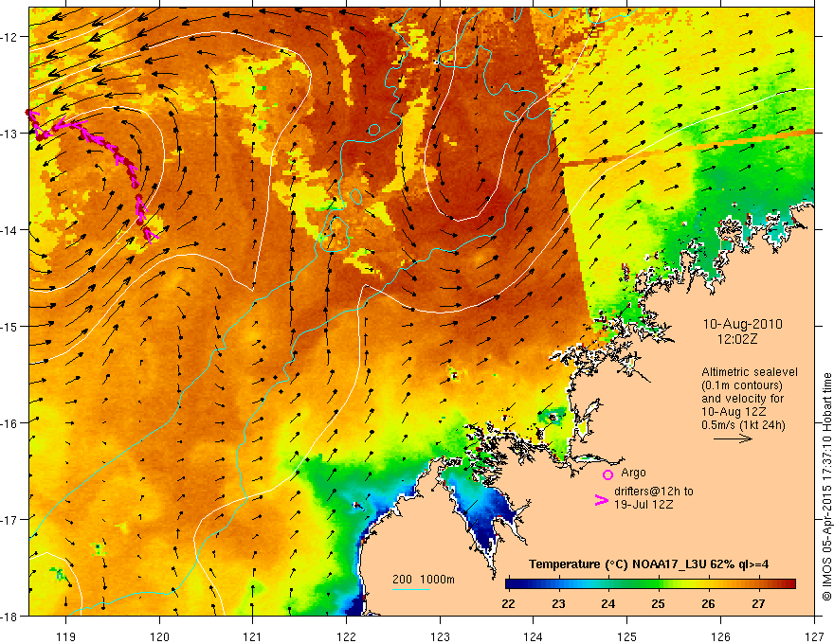Click the black 0.5m/s velocity scale arrow

[x=733, y=438]
